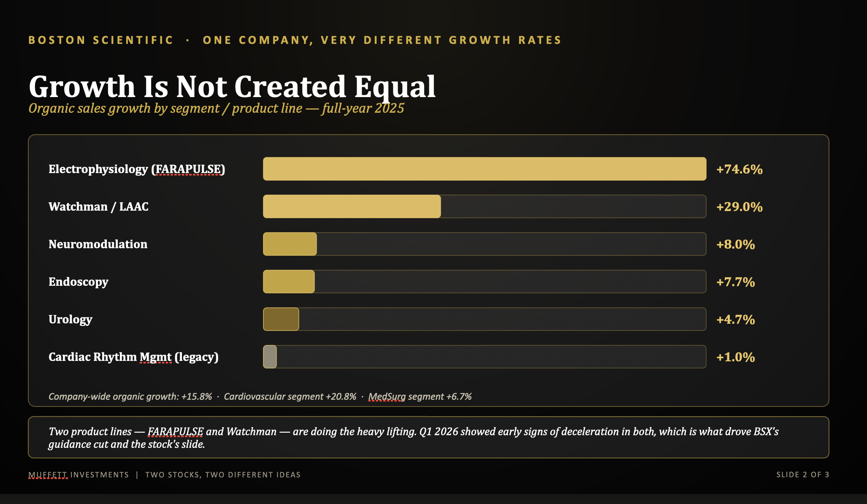The width and height of the screenshot is (867, 504).
Task: Click the +74.6% growth bar
Action: [x=485, y=169]
